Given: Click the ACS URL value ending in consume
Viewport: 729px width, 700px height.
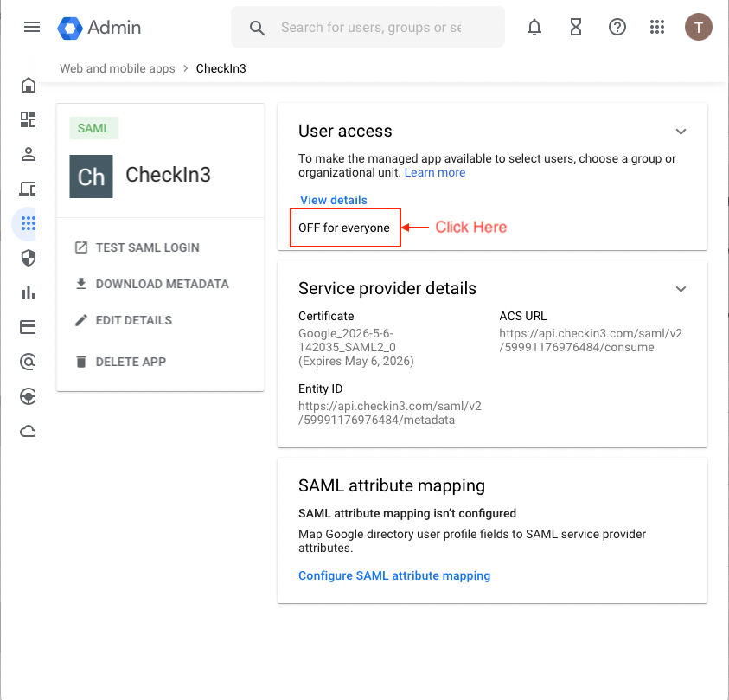Looking at the screenshot, I should tap(591, 340).
